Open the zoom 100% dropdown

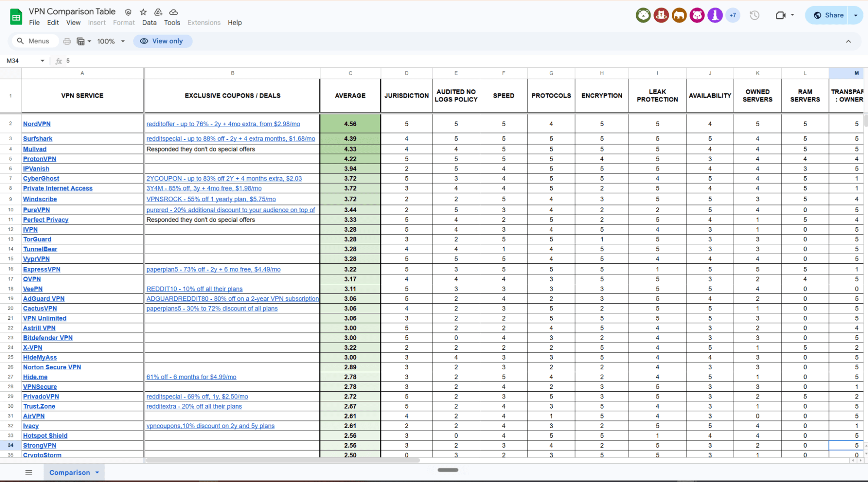tap(111, 41)
